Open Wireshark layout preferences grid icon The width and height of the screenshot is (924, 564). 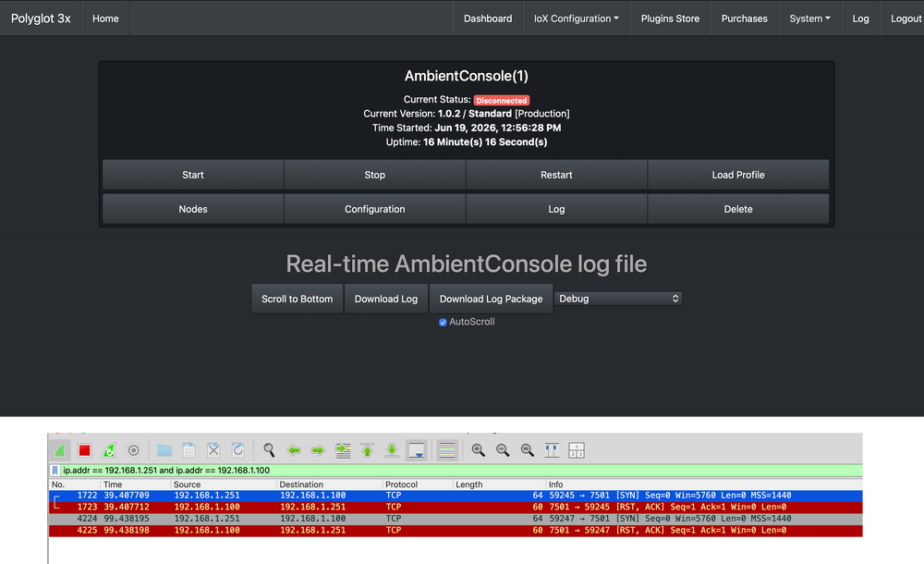pyautogui.click(x=577, y=450)
